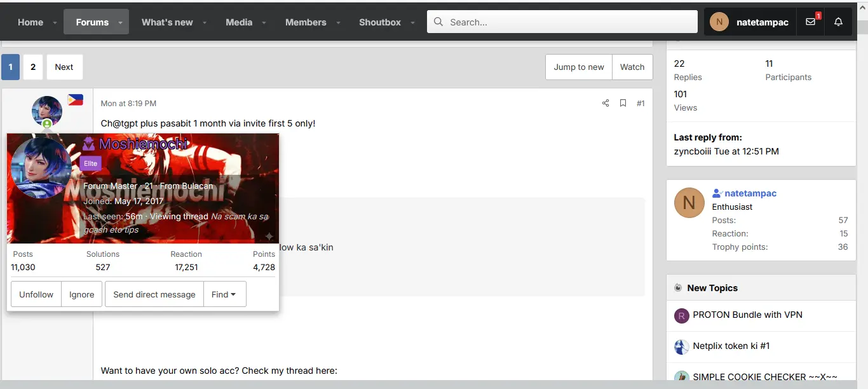Viewport: 868px width, 389px height.
Task: Open the Media tab
Action: click(x=239, y=22)
